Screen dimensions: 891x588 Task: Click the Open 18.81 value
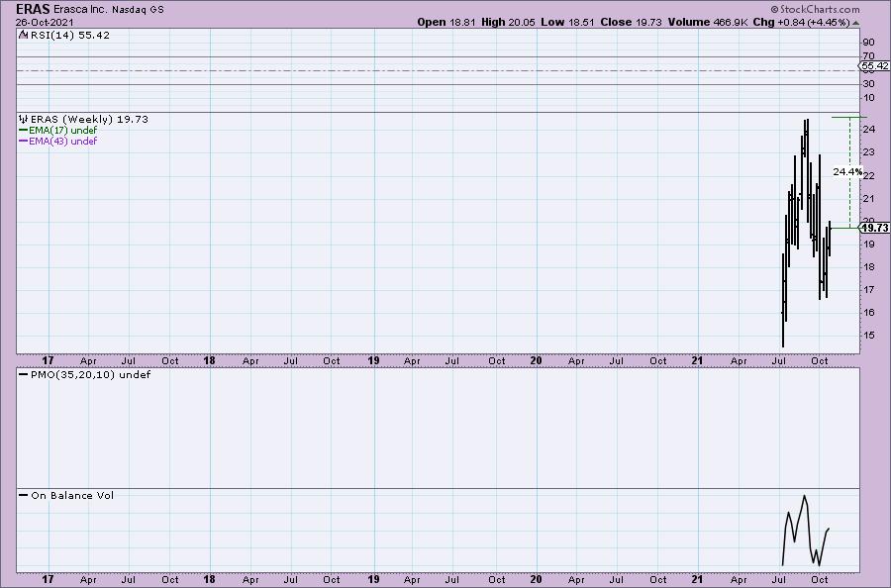446,22
